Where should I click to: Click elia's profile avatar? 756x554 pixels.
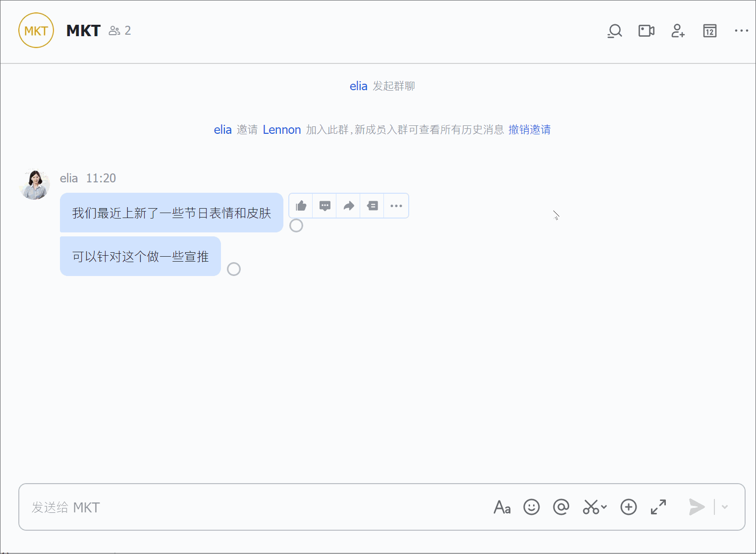pos(35,184)
